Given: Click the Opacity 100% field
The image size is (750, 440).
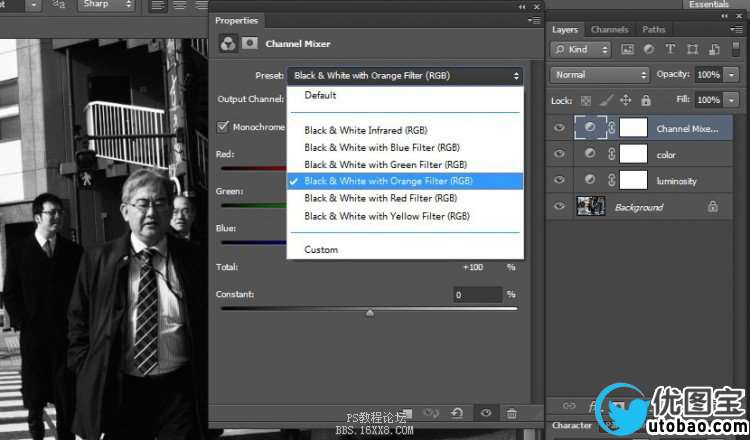Looking at the screenshot, I should (x=709, y=75).
